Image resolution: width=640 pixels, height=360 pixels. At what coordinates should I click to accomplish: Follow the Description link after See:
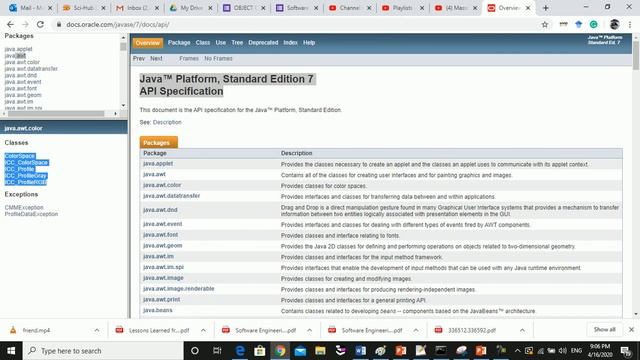pyautogui.click(x=167, y=122)
